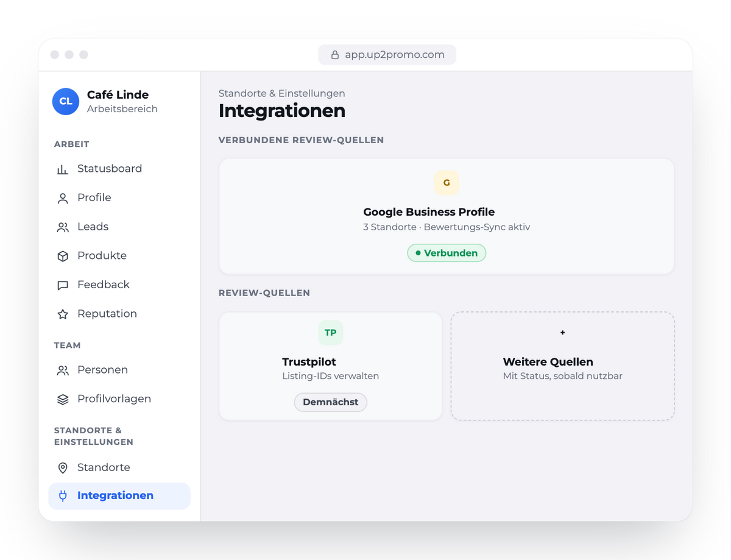
Task: Click the Demnächst badge on Trustpilot
Action: pos(331,402)
